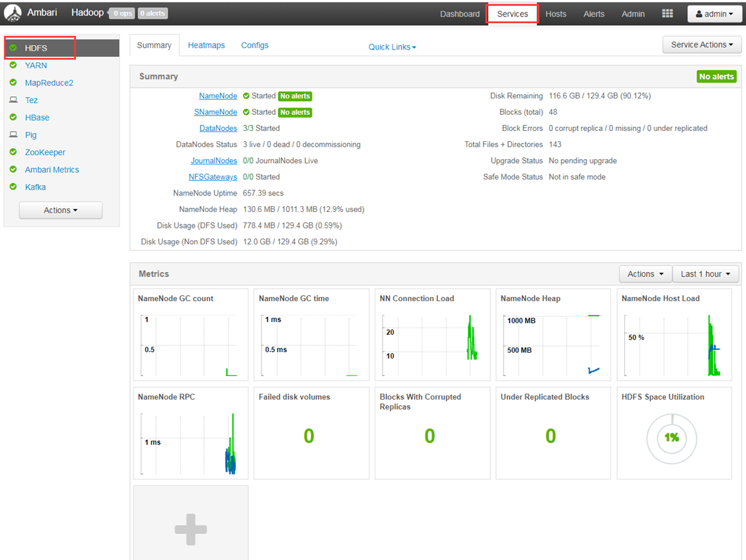The image size is (746, 560).
Task: Open the admin user dropdown
Action: [714, 14]
